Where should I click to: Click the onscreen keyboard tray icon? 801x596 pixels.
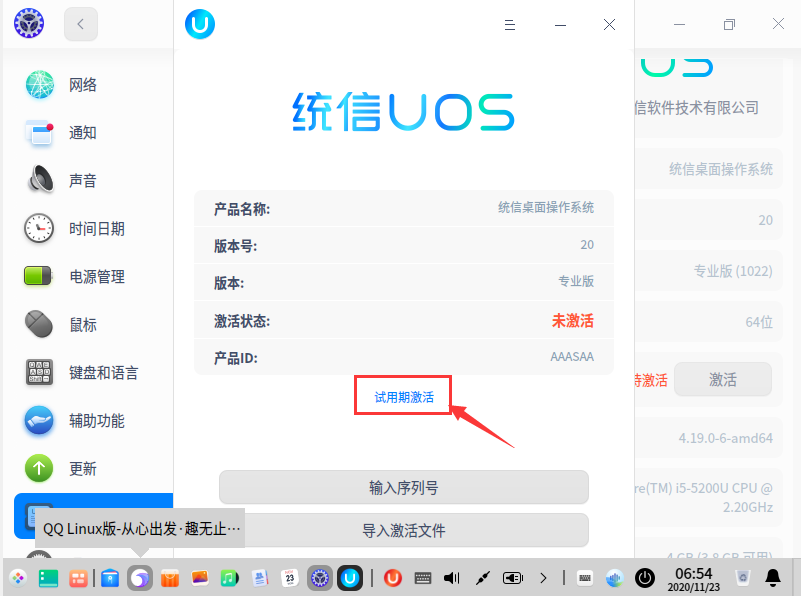point(585,578)
